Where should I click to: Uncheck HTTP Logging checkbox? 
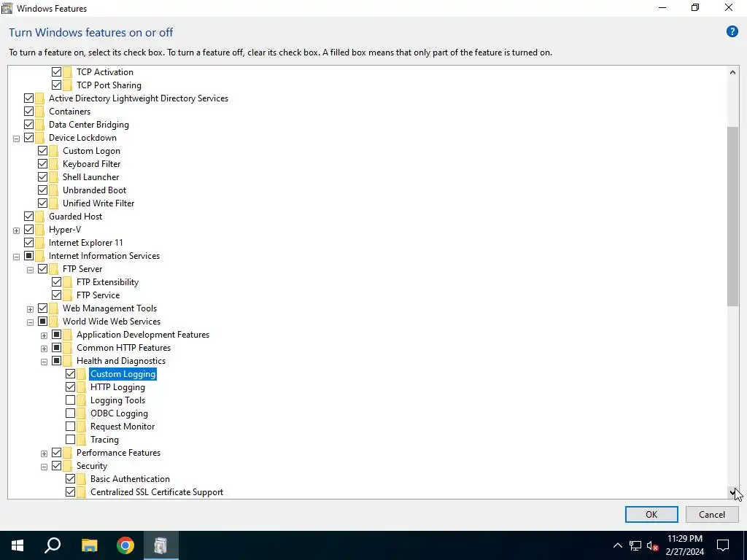click(70, 386)
